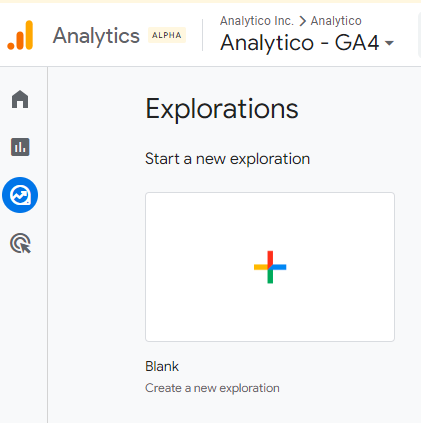Click the Start a new exploration heading
This screenshot has height=423, width=421.
227,159
